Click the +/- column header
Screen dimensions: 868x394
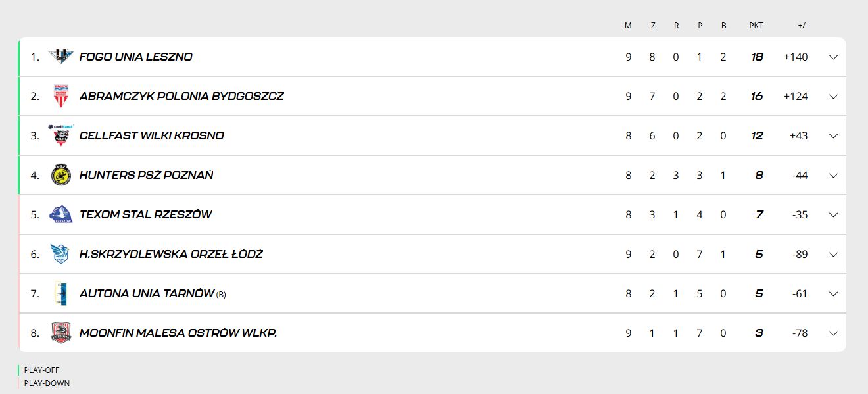803,26
